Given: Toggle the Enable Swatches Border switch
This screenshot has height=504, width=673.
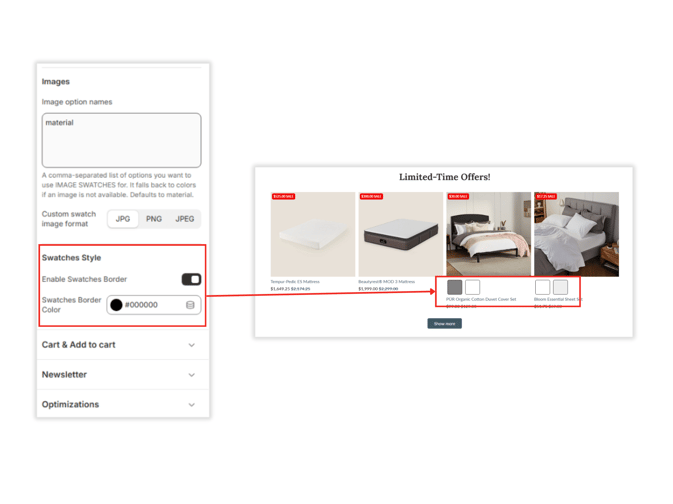Looking at the screenshot, I should [x=191, y=279].
